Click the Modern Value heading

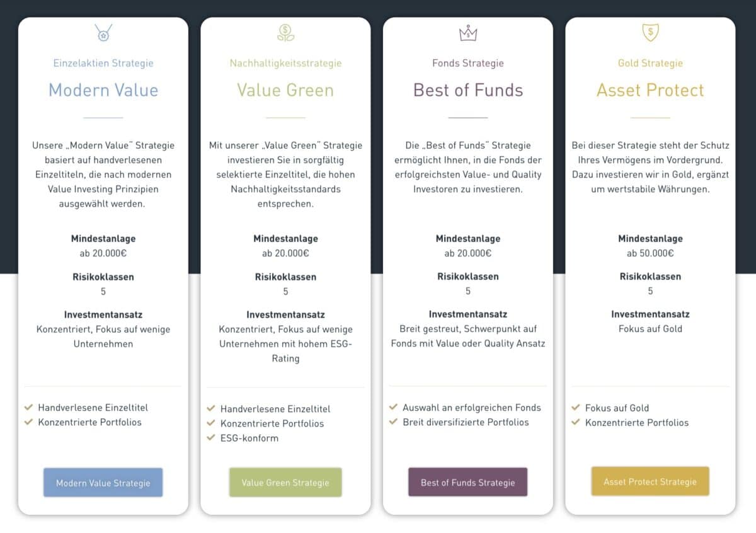click(x=103, y=91)
